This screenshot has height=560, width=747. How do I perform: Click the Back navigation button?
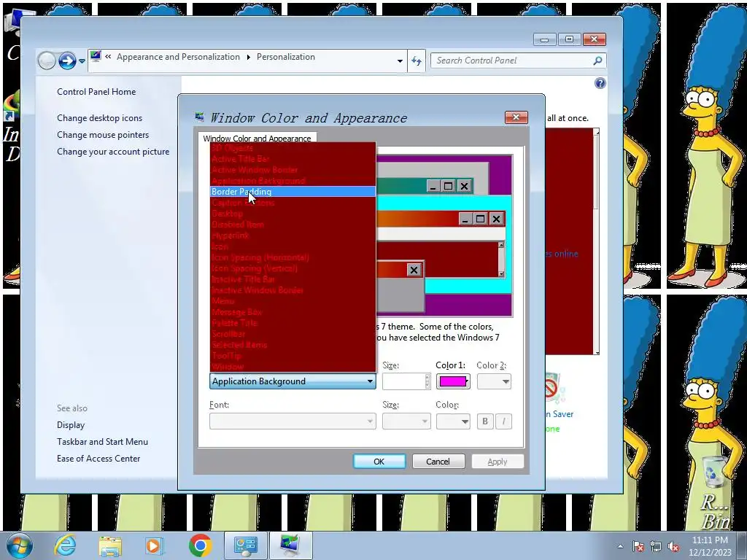click(x=47, y=61)
